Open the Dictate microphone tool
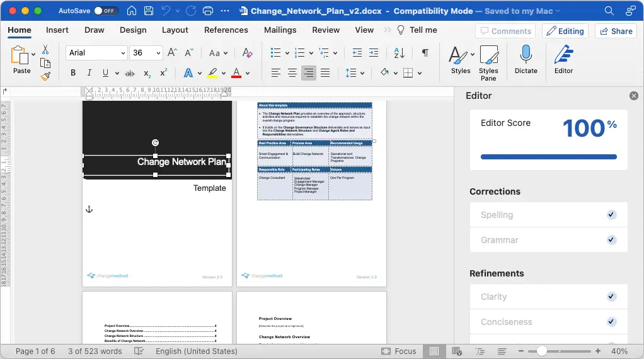The height and width of the screenshot is (359, 644). point(526,59)
